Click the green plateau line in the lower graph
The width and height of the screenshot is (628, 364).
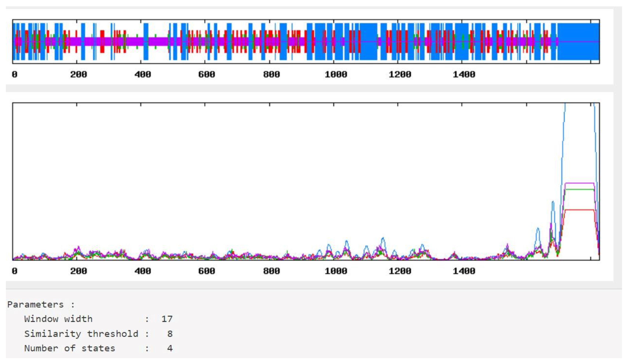click(x=579, y=189)
